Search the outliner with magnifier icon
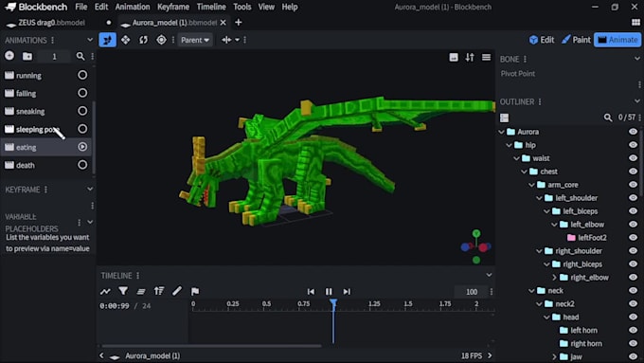The image size is (644, 363). [608, 118]
